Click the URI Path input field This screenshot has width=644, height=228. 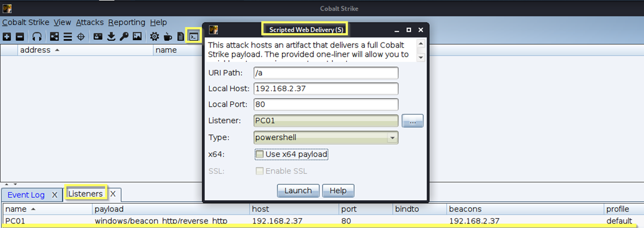[x=326, y=73]
